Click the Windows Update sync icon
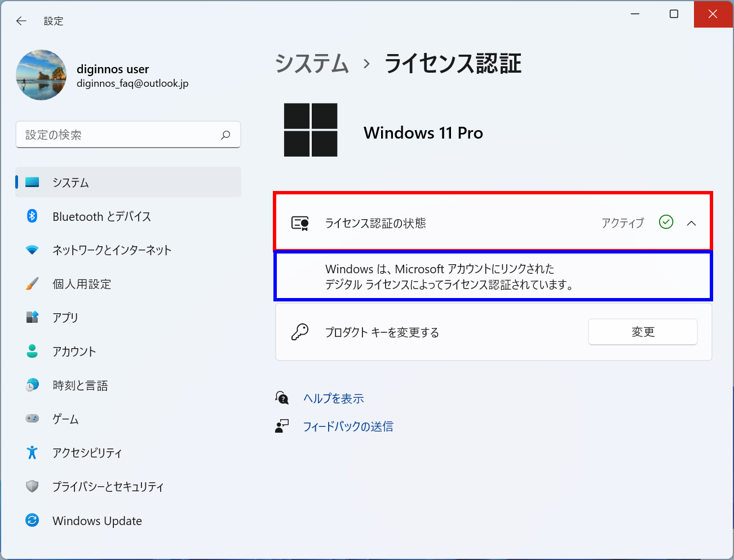 coord(32,520)
